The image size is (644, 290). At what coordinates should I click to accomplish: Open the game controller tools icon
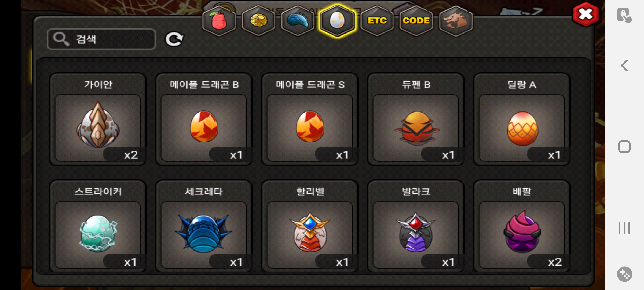[x=624, y=274]
